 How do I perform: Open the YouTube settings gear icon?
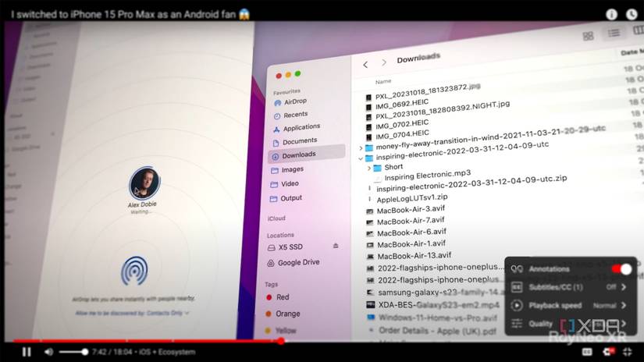[x=608, y=352]
